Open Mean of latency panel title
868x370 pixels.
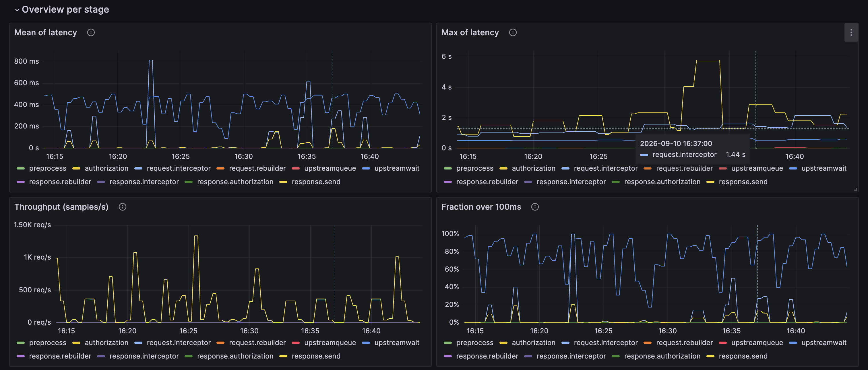click(46, 33)
